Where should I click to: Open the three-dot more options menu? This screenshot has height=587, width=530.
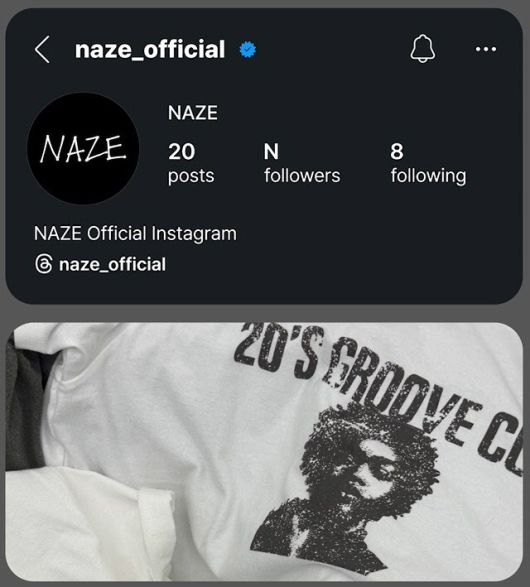[x=485, y=49]
